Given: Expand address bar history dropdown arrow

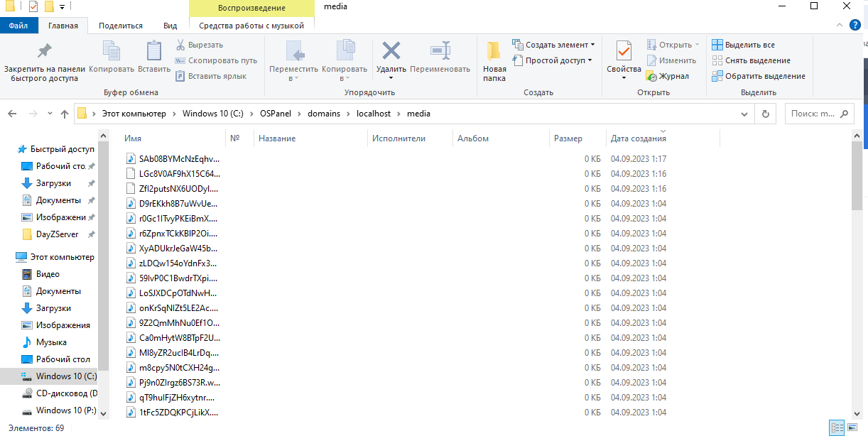Looking at the screenshot, I should [744, 114].
